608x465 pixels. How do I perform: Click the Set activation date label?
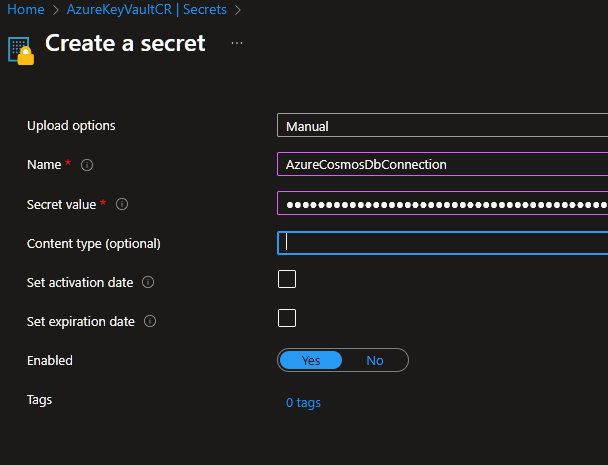tap(80, 283)
